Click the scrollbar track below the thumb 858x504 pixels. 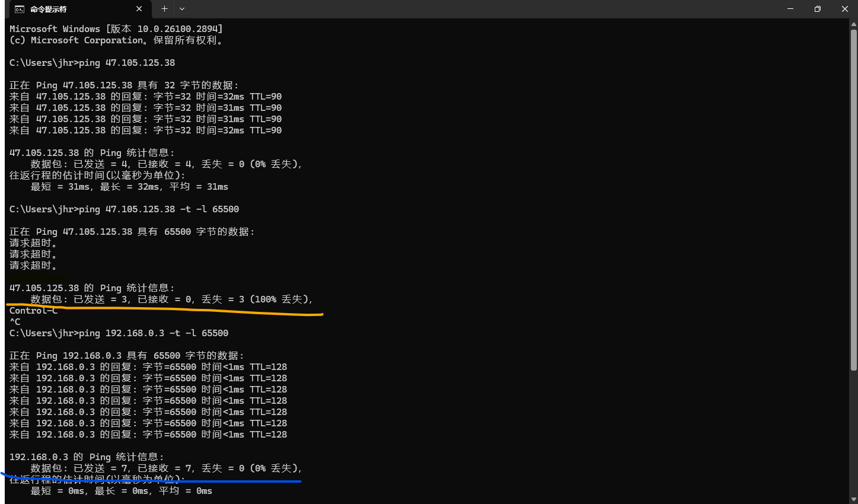pyautogui.click(x=853, y=433)
